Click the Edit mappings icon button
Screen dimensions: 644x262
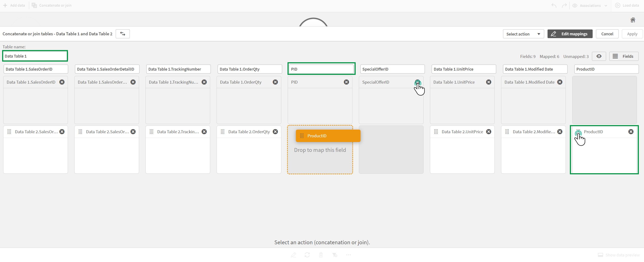pos(554,34)
